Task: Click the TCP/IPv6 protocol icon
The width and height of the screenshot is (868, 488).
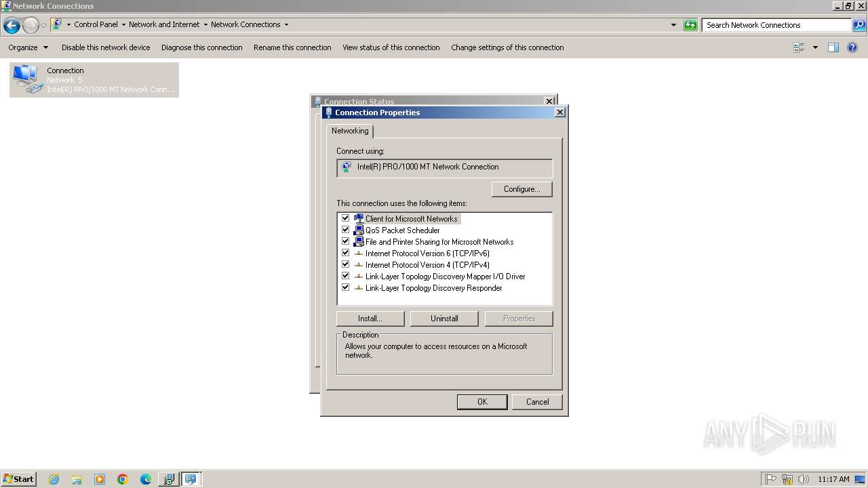Action: 359,253
